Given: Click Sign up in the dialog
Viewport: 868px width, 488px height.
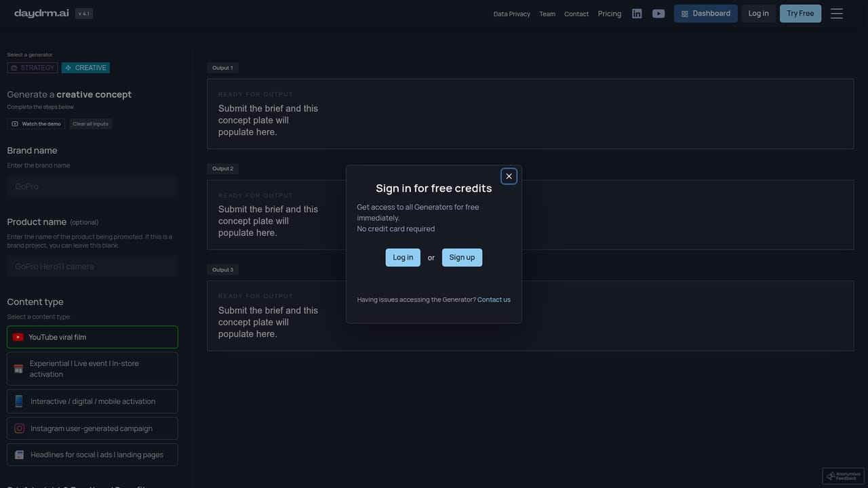Looking at the screenshot, I should [462, 258].
